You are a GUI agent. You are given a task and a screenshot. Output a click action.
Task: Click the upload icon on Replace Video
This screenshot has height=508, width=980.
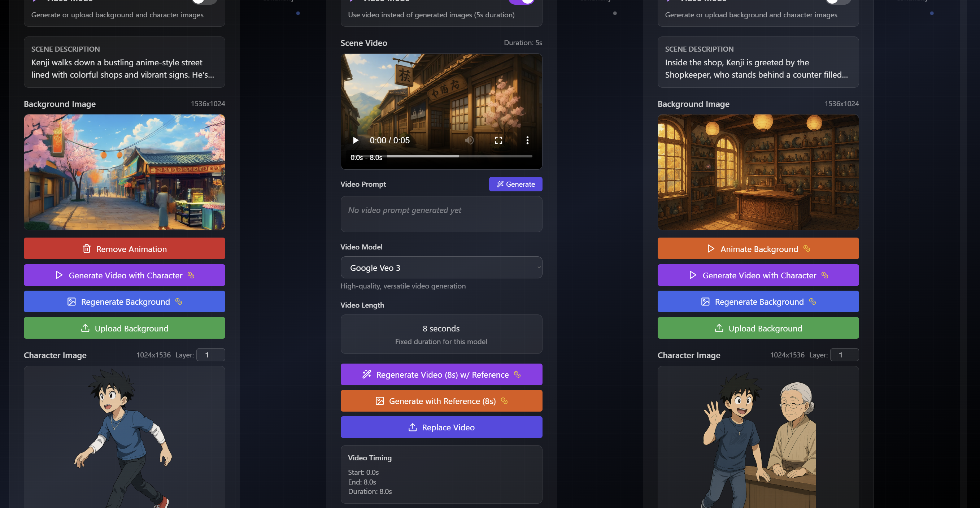click(x=412, y=427)
